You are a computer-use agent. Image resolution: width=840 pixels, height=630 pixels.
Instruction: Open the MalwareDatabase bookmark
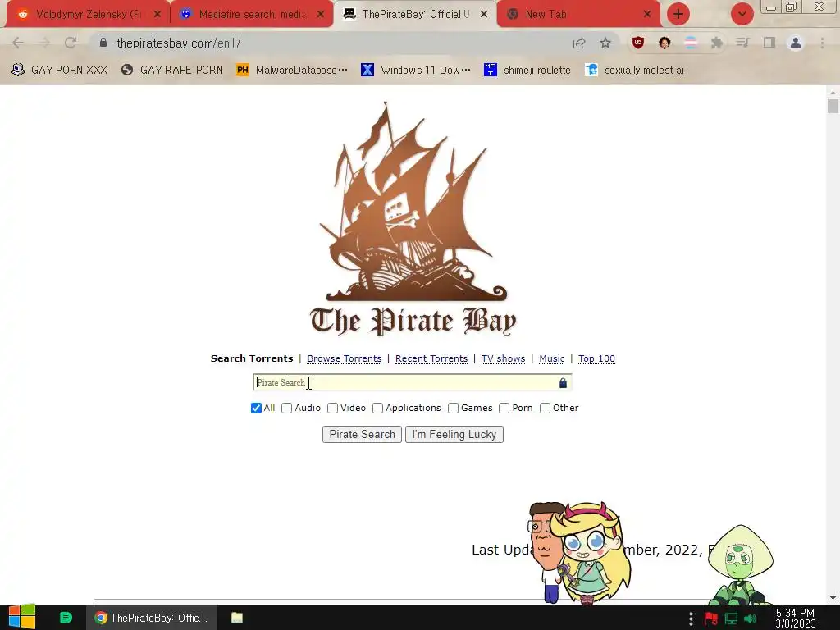(293, 71)
